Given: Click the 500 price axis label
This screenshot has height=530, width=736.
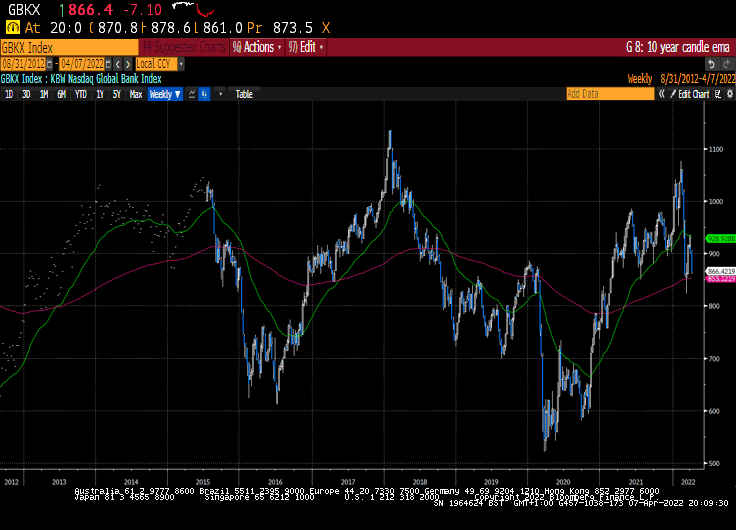Looking at the screenshot, I should click(714, 463).
